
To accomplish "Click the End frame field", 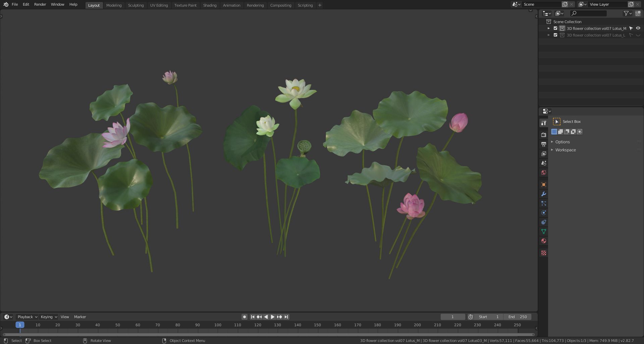I will point(517,317).
